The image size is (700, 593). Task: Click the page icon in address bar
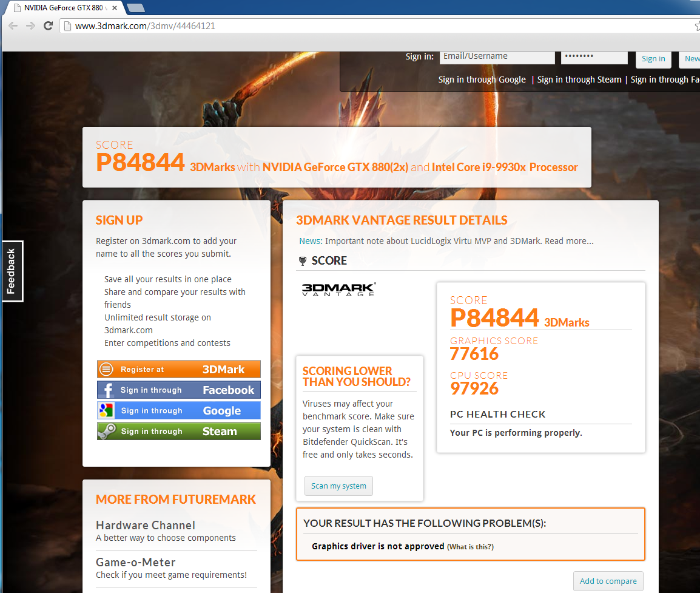pyautogui.click(x=67, y=26)
